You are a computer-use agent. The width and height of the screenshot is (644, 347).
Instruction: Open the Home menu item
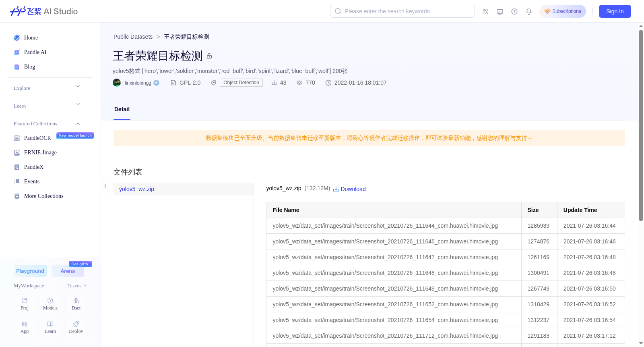(31, 38)
